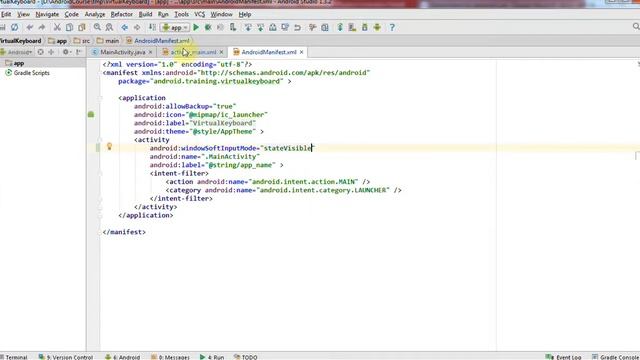Close the MainActivity.java tab
This screenshot has width=640, height=360.
pos(151,52)
